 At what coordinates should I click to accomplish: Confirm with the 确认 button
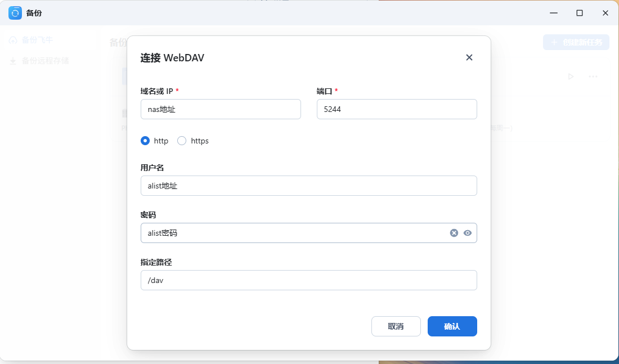click(x=452, y=326)
